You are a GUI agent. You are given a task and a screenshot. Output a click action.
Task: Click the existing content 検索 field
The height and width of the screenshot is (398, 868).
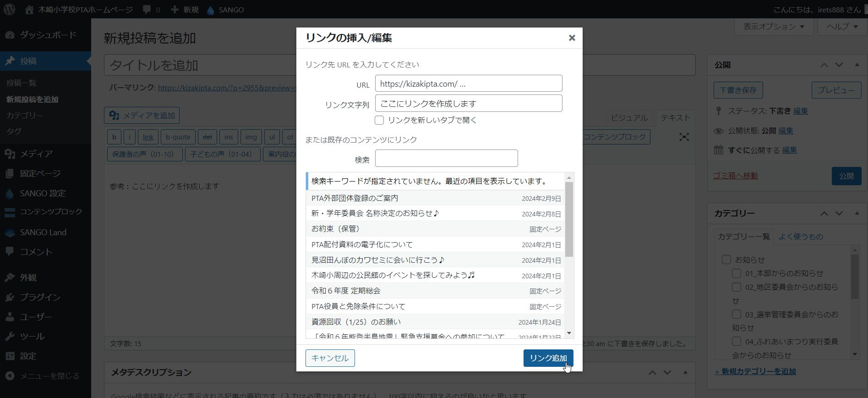tap(446, 159)
